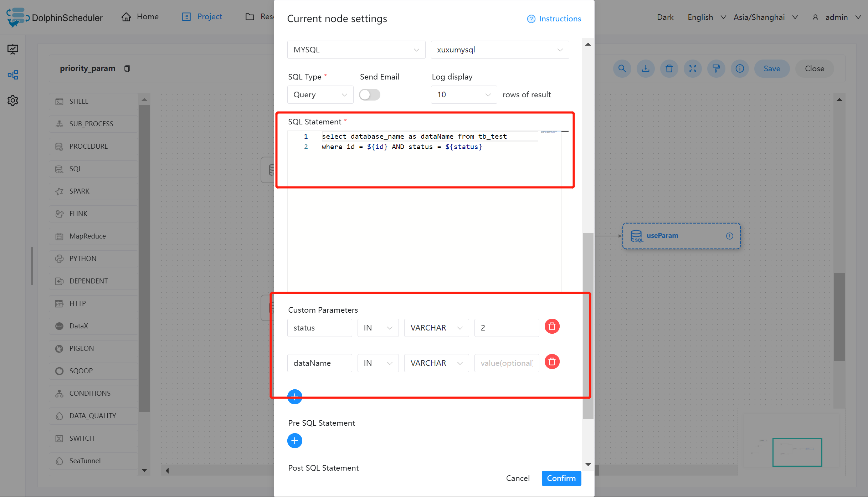Click the dataName value input field
Screen dimensions: 868x497
pyautogui.click(x=506, y=363)
